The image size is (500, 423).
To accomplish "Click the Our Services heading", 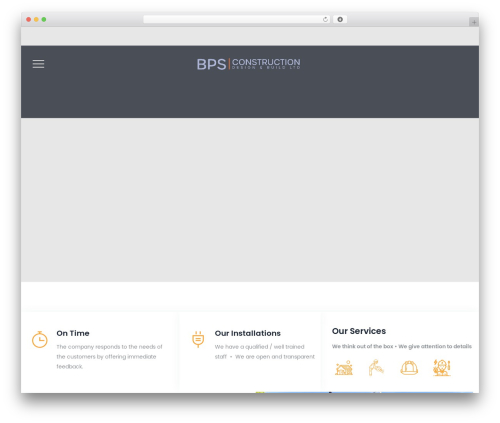I will 359,331.
